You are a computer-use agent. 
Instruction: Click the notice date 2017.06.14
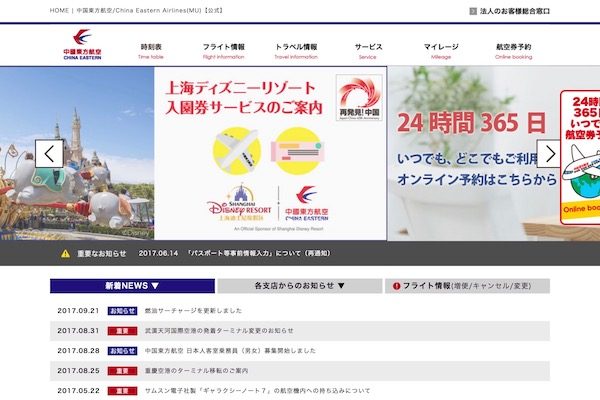click(158, 253)
